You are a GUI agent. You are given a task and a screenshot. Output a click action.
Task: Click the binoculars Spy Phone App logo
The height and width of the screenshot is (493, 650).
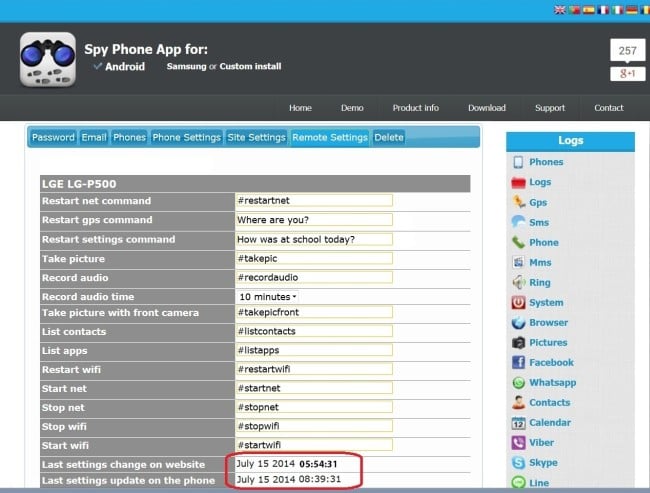[48, 60]
